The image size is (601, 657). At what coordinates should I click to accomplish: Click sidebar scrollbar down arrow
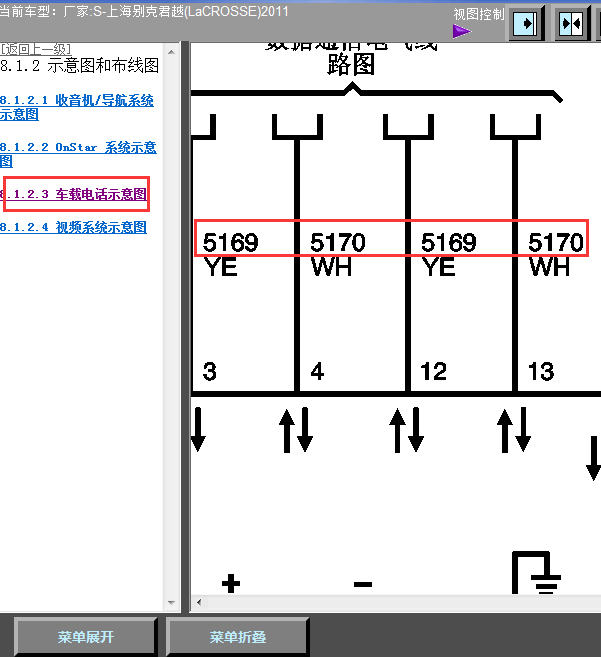click(171, 603)
